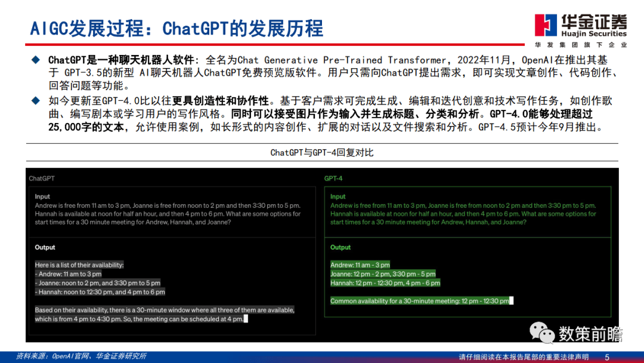Click the 'Input' heading in ChatGPT panel
644x363 pixels.
pyautogui.click(x=42, y=196)
